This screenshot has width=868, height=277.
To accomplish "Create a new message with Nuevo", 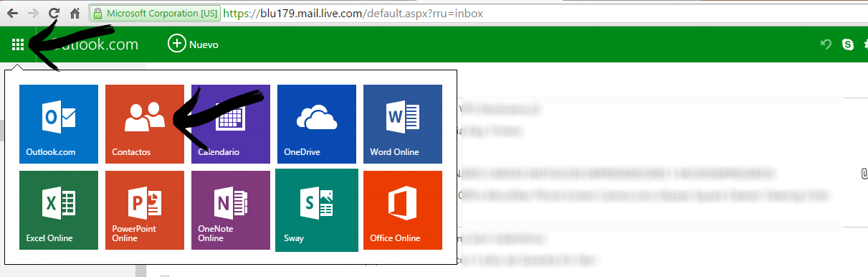I will [193, 44].
